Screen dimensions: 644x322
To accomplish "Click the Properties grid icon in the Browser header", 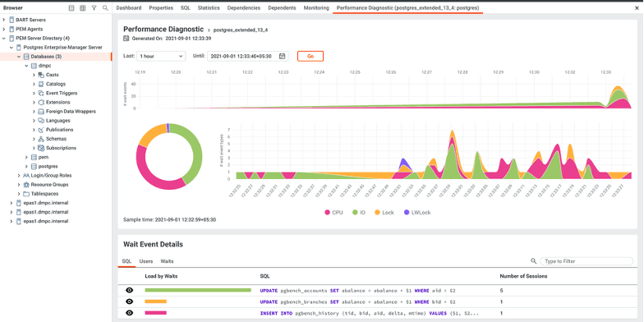I will pyautogui.click(x=71, y=8).
